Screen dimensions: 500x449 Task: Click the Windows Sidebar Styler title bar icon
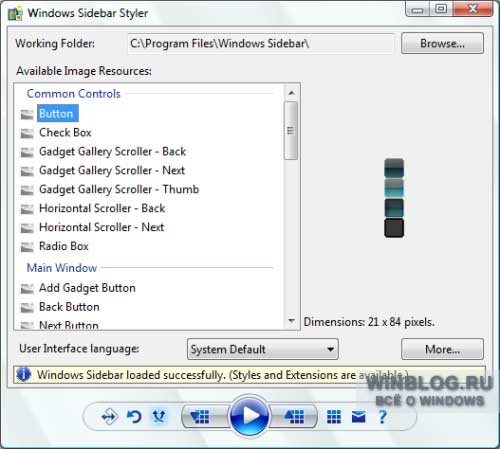pos(15,14)
